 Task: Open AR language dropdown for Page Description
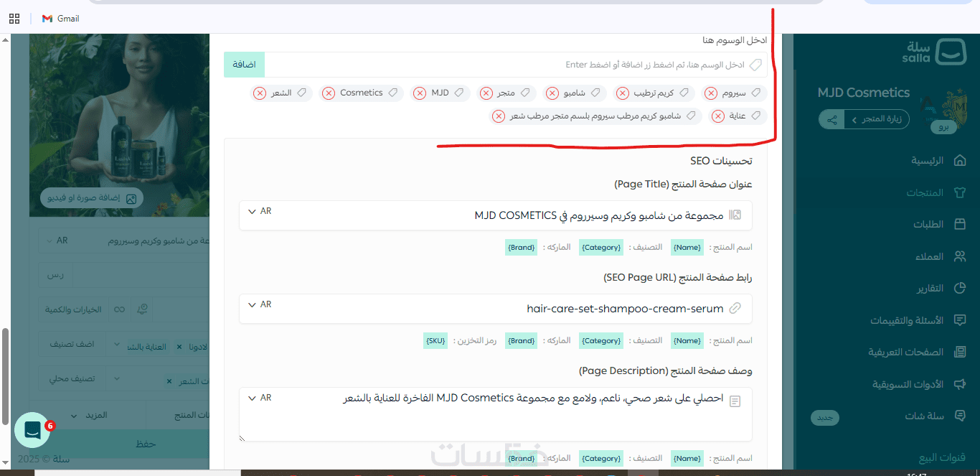pos(260,398)
